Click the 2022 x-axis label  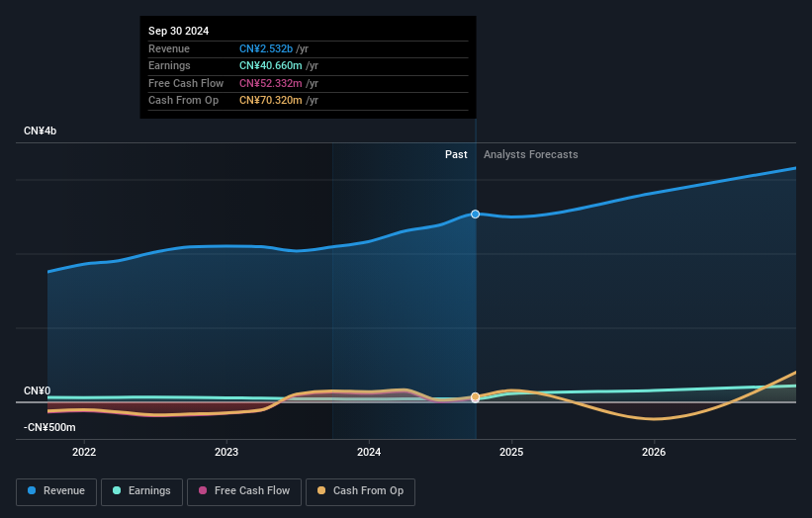tap(84, 453)
